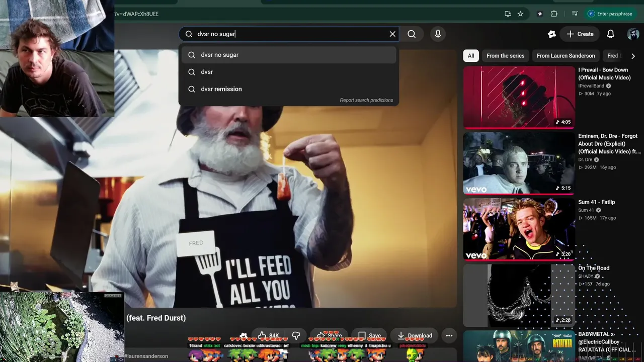Image resolution: width=644 pixels, height=362 pixels.
Task: Open the On The Road video thumbnail
Action: (519, 295)
